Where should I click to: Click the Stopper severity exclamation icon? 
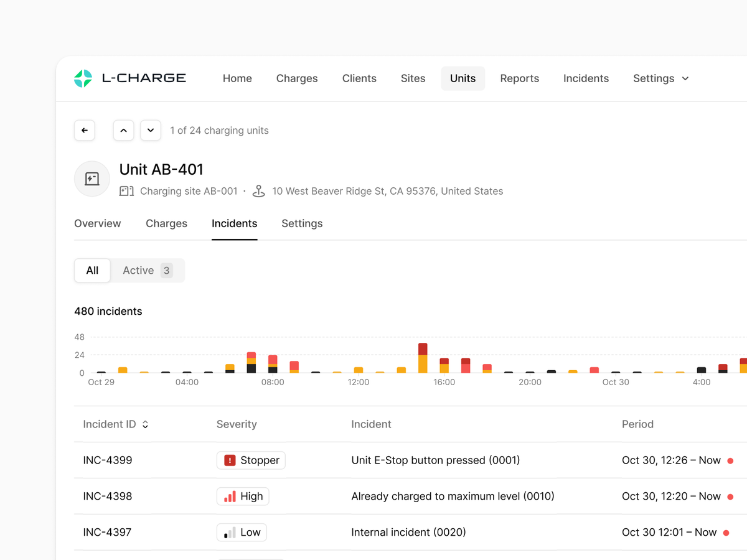pos(230,460)
